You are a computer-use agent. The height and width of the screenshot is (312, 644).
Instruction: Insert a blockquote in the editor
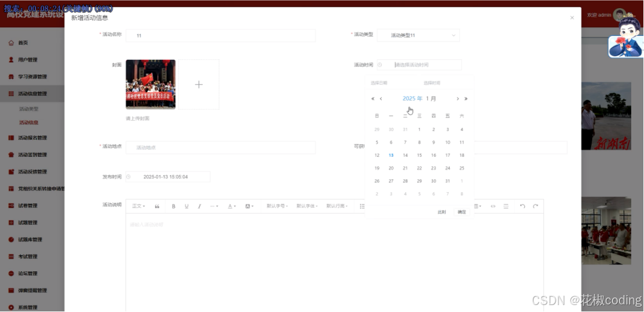click(x=157, y=206)
